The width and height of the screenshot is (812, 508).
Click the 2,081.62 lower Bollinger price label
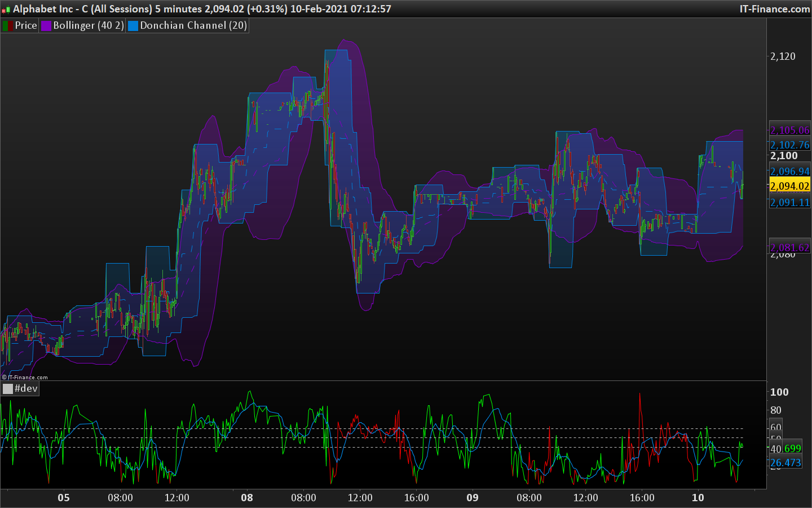tap(789, 247)
